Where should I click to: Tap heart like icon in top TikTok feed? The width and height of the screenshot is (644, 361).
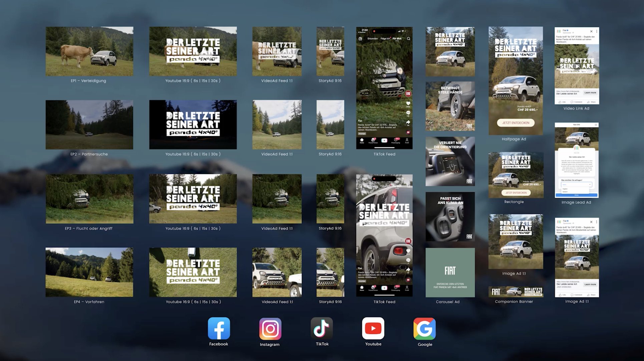[x=408, y=104]
